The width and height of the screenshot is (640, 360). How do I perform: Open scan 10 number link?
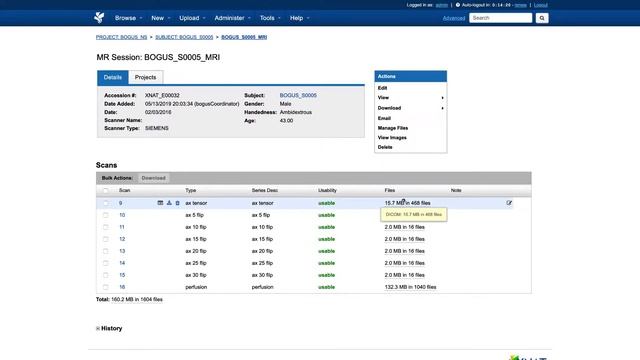[122, 215]
